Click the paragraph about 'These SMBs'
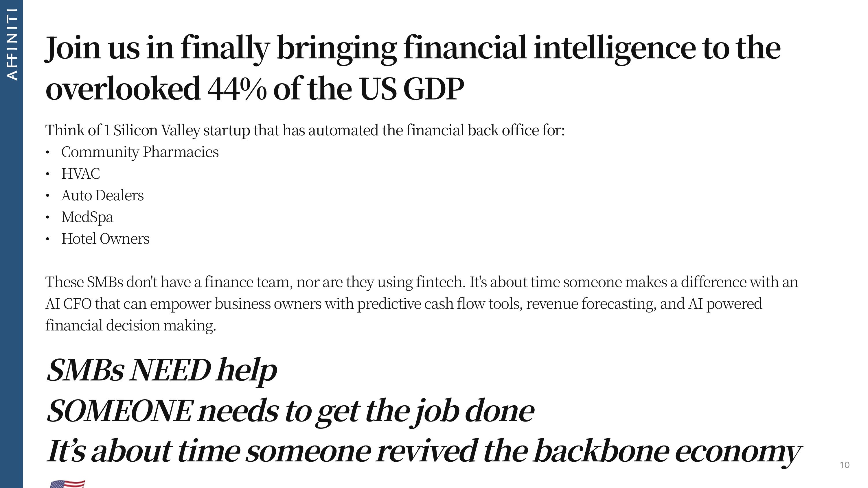This screenshot has width=868, height=488. 422,304
